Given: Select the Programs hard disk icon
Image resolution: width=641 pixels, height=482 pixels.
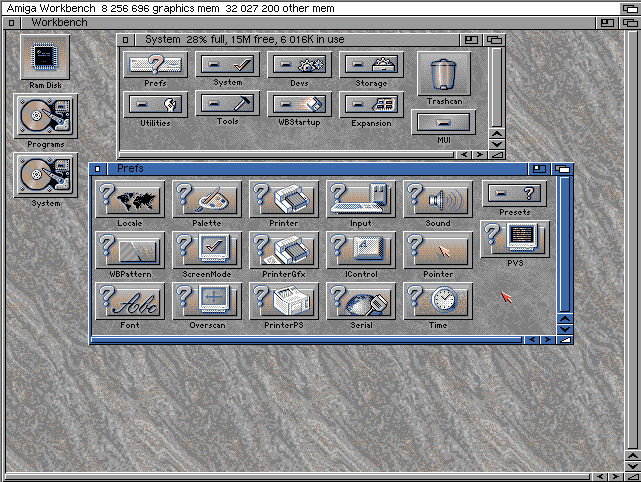Looking at the screenshot, I should (x=45, y=116).
